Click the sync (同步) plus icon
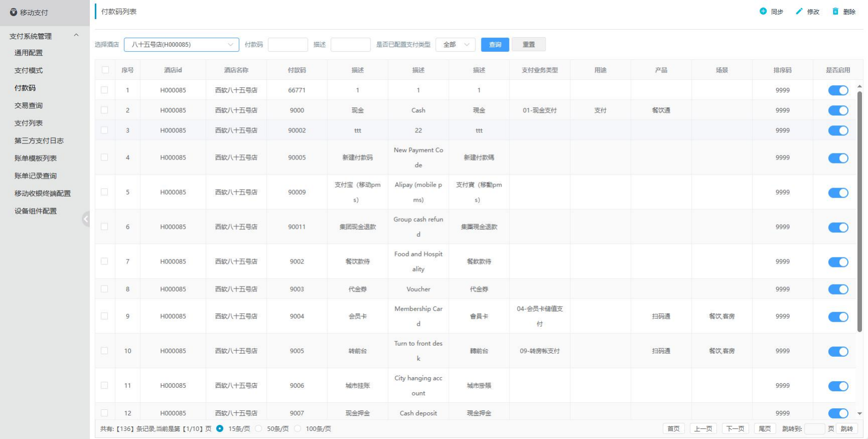This screenshot has height=439, width=868. 763,12
